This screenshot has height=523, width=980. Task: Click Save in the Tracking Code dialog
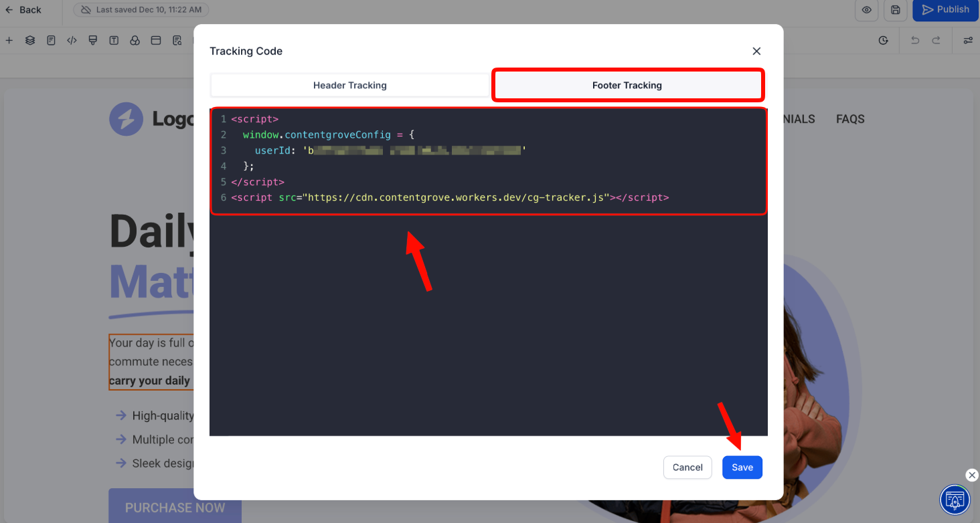click(742, 467)
